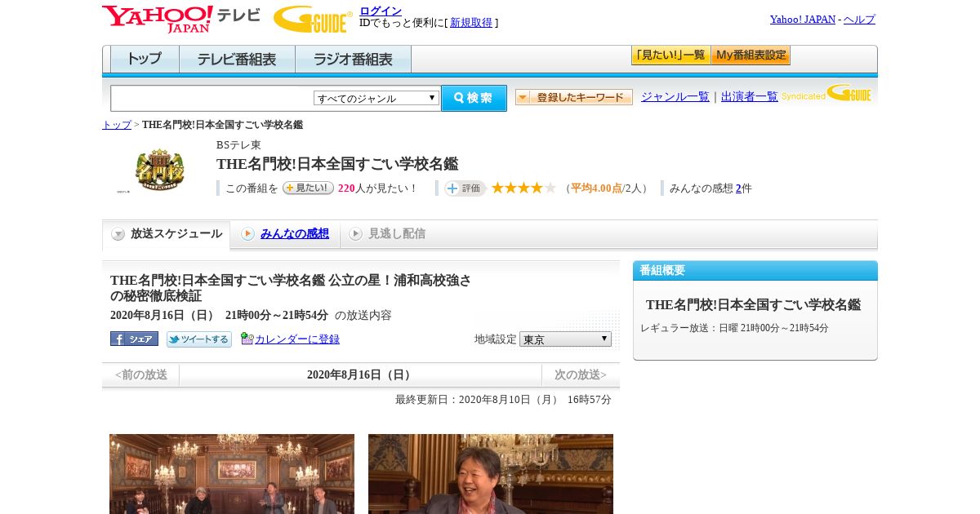This screenshot has width=980, height=514.
Task: Click the BSテレ東 channel name
Action: [x=238, y=144]
